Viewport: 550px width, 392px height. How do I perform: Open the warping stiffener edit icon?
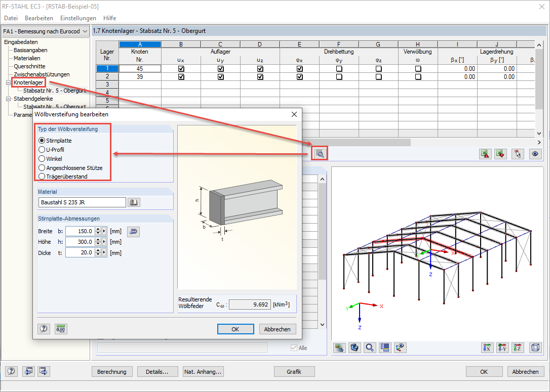click(x=320, y=154)
